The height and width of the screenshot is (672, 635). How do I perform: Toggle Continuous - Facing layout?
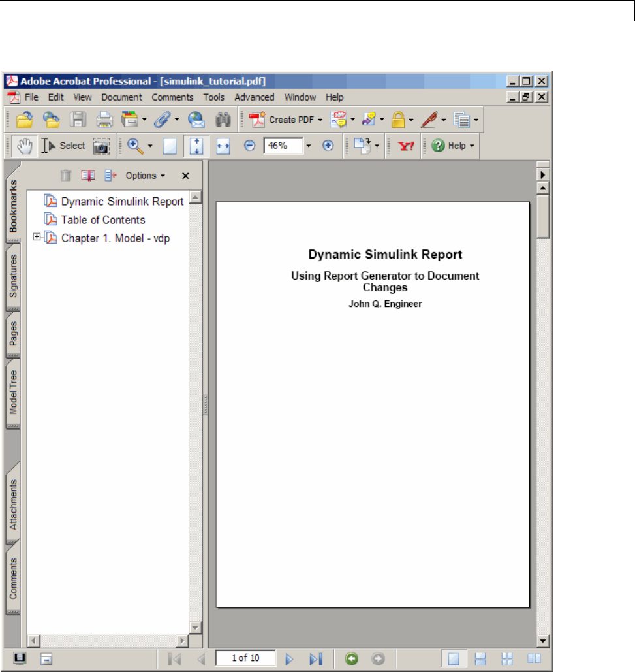(x=507, y=659)
